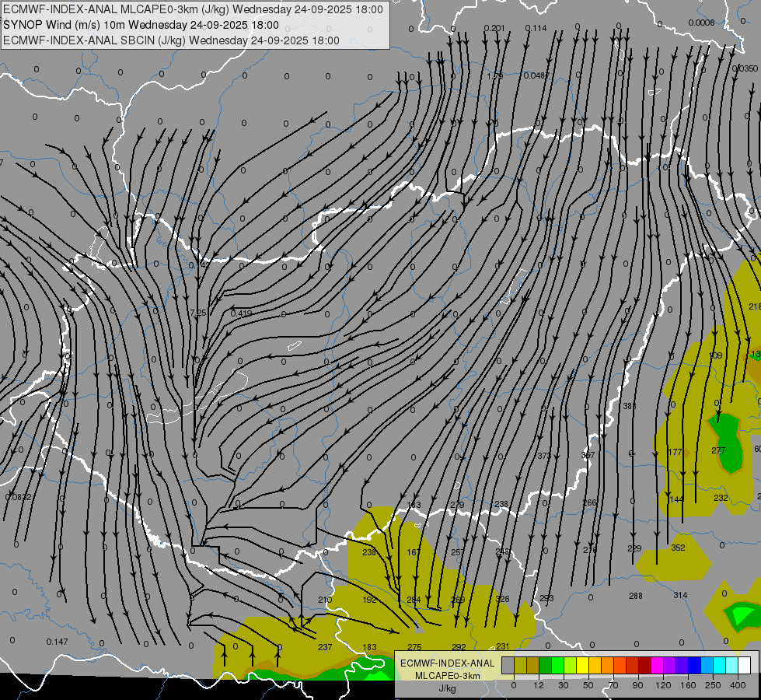Click the 0.0006 value at top right

701,23
